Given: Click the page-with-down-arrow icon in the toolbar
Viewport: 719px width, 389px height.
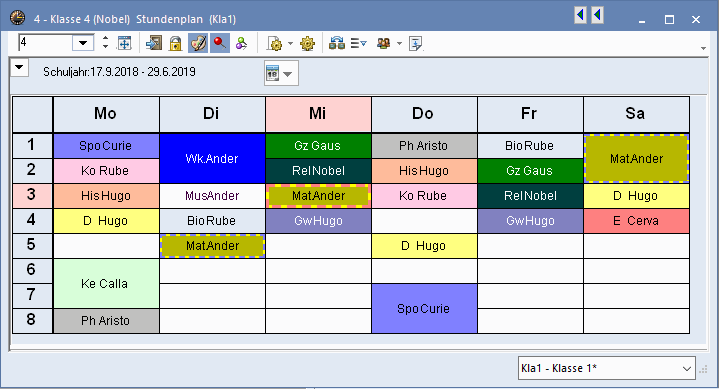Looking at the screenshot, I should (416, 44).
